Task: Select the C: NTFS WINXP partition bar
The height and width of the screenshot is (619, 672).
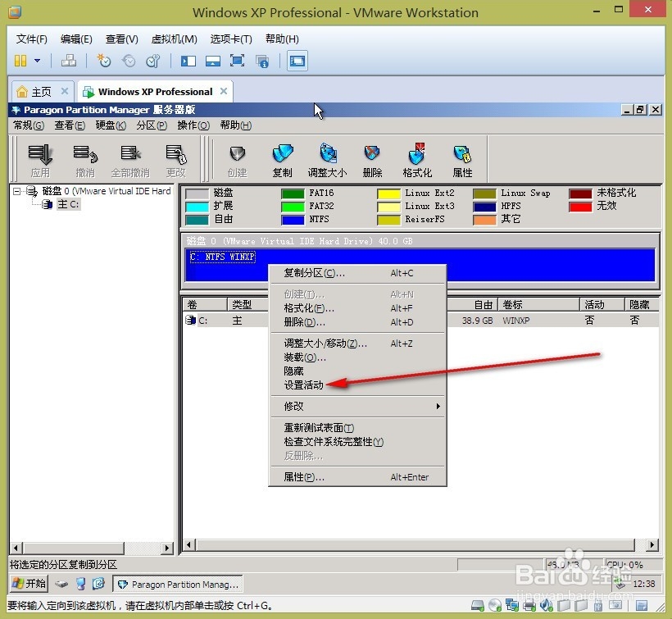Action: [x=420, y=265]
